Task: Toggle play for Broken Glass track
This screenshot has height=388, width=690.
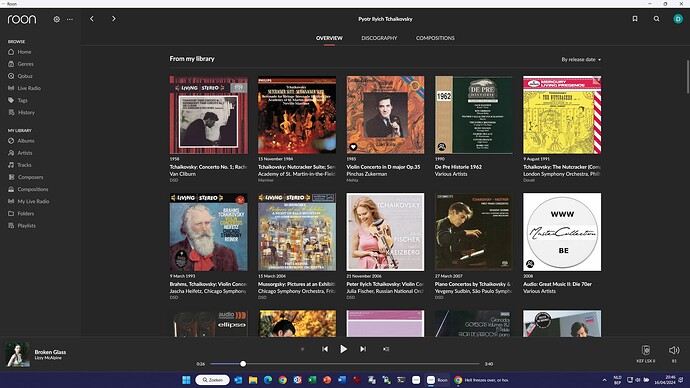Action: [343, 349]
